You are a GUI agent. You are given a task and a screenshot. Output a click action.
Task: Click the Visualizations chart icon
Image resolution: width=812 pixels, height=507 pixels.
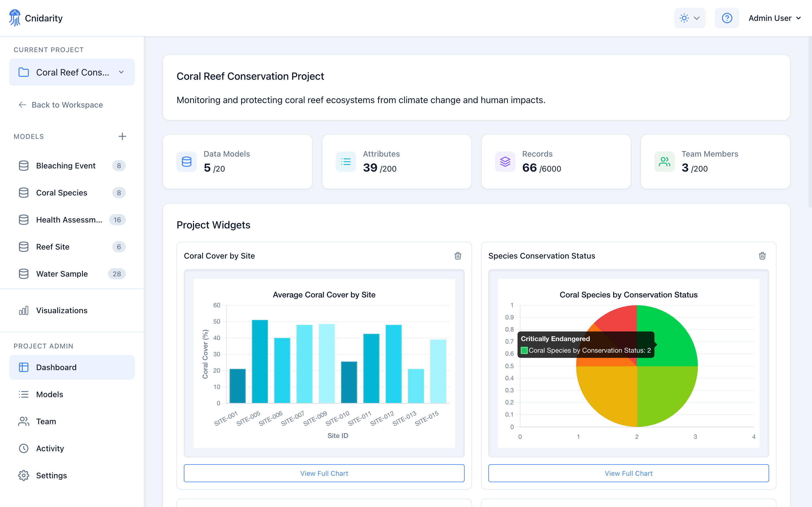coord(23,310)
